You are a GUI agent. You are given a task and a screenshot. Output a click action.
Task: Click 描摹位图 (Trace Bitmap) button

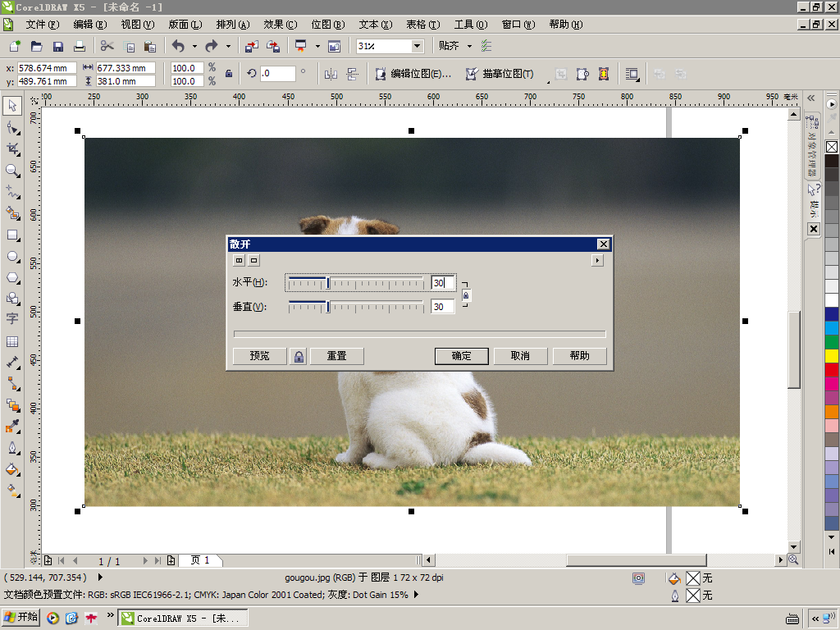tap(500, 74)
